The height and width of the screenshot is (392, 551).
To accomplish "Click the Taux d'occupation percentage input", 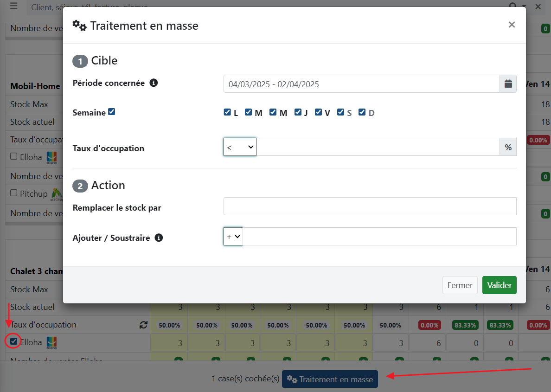I will [378, 147].
